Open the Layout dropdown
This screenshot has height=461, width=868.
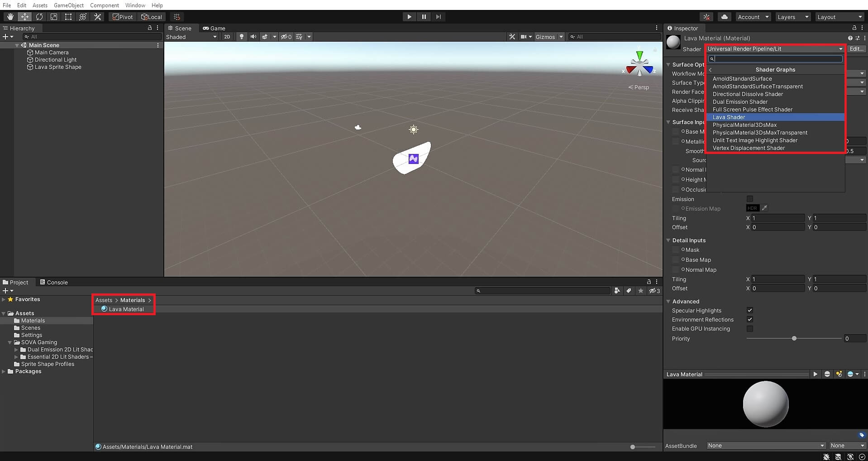(840, 17)
